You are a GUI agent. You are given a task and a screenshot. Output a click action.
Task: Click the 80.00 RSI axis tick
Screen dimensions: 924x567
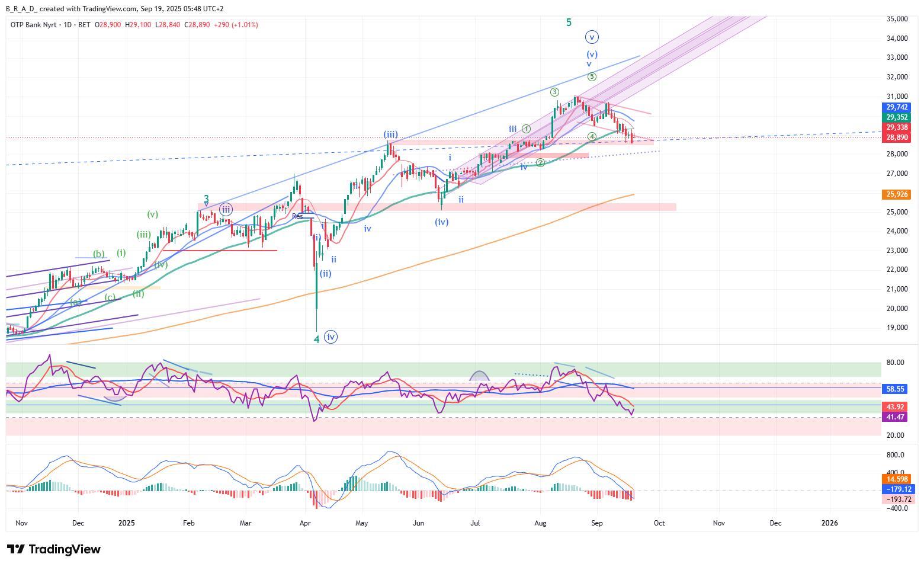click(895, 363)
